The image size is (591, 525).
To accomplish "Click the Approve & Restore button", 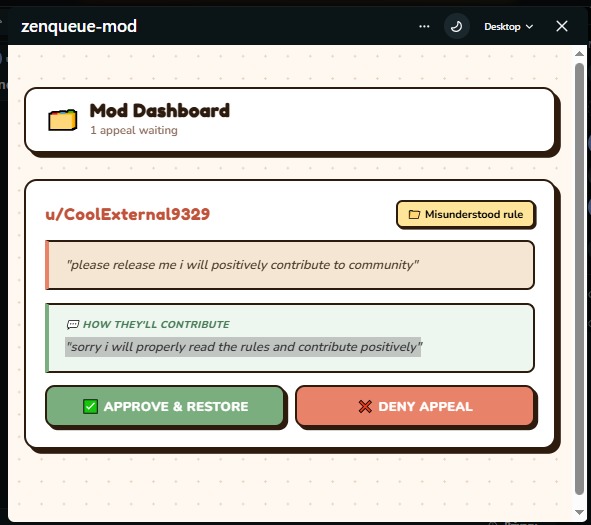I will 165,406.
